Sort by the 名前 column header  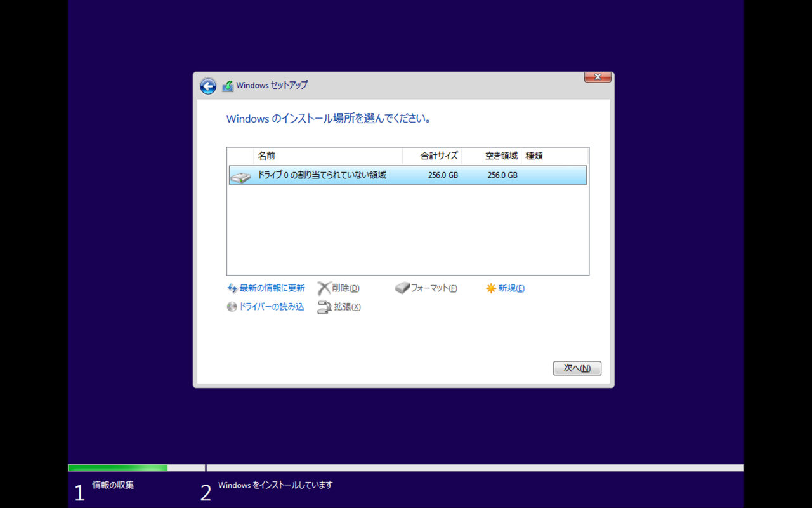[328, 156]
